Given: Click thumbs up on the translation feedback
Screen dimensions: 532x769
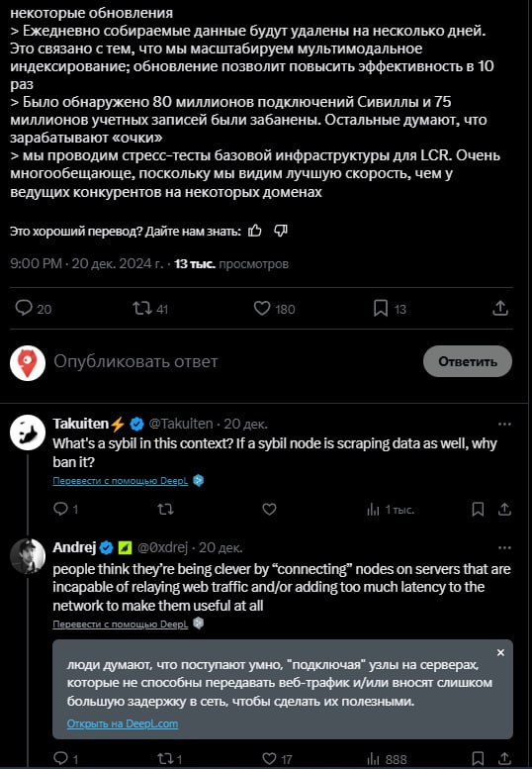Looking at the screenshot, I should pyautogui.click(x=255, y=231).
